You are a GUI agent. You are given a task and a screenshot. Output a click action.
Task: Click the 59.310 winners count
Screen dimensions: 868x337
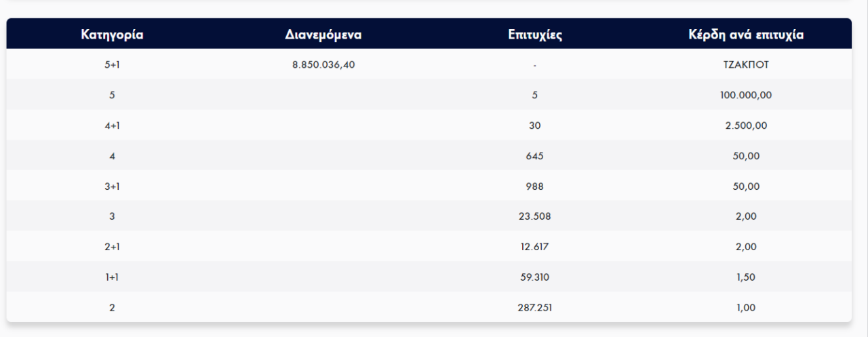point(534,277)
